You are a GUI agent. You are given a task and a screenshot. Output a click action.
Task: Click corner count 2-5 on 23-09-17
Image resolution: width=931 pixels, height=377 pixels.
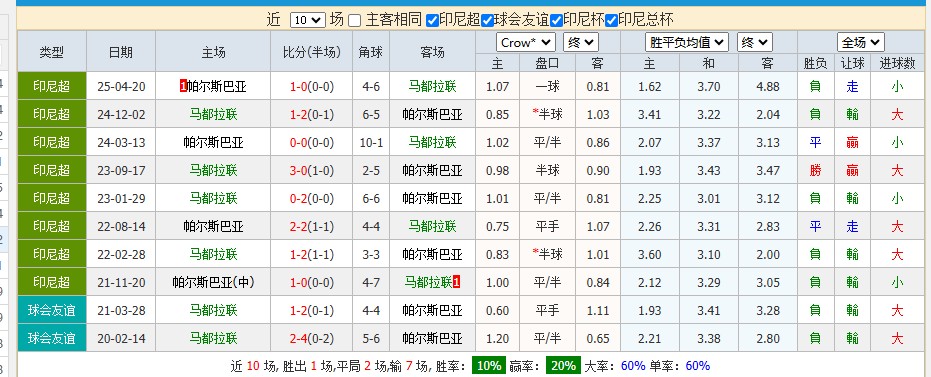[x=371, y=171]
